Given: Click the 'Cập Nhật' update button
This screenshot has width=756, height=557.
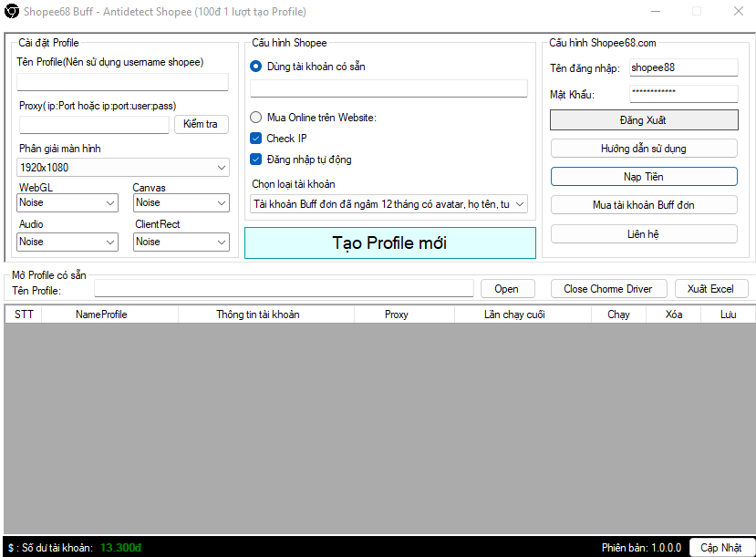Looking at the screenshot, I should click(x=721, y=548).
